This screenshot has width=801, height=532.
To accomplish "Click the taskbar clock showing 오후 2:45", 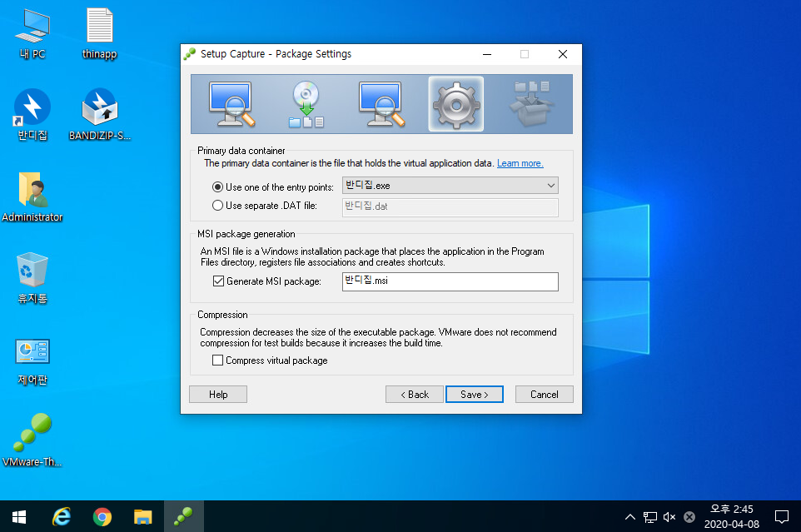I will (x=732, y=517).
